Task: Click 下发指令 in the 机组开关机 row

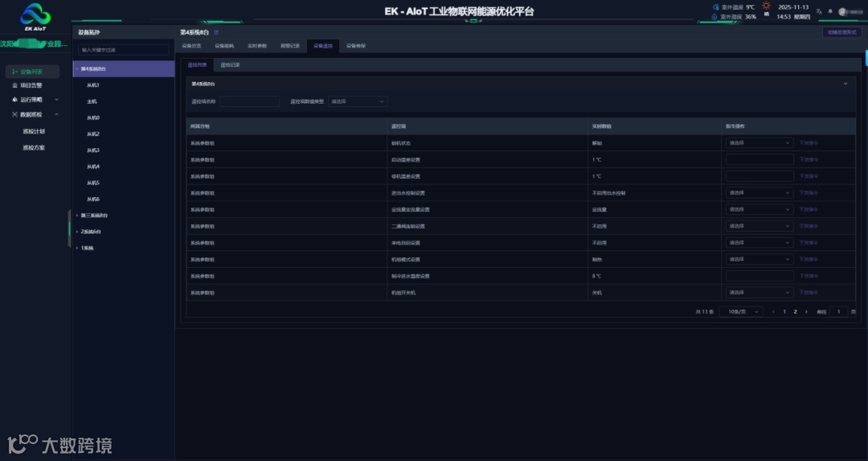Action: pos(809,293)
